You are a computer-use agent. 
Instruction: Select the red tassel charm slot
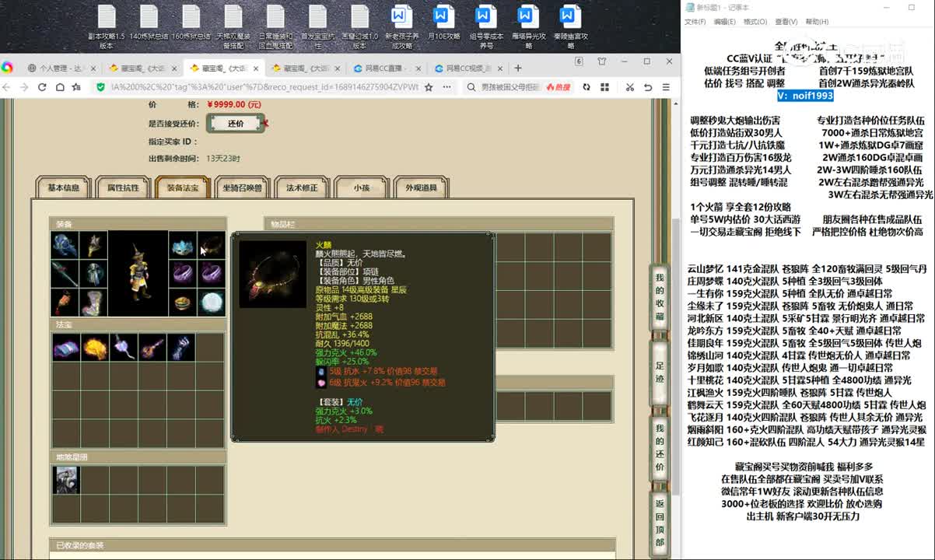(x=65, y=302)
